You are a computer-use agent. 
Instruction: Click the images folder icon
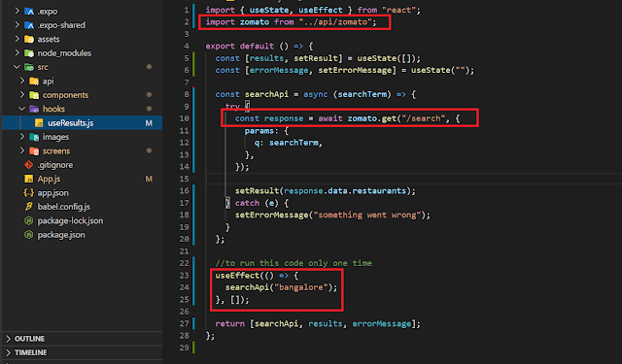point(34,137)
